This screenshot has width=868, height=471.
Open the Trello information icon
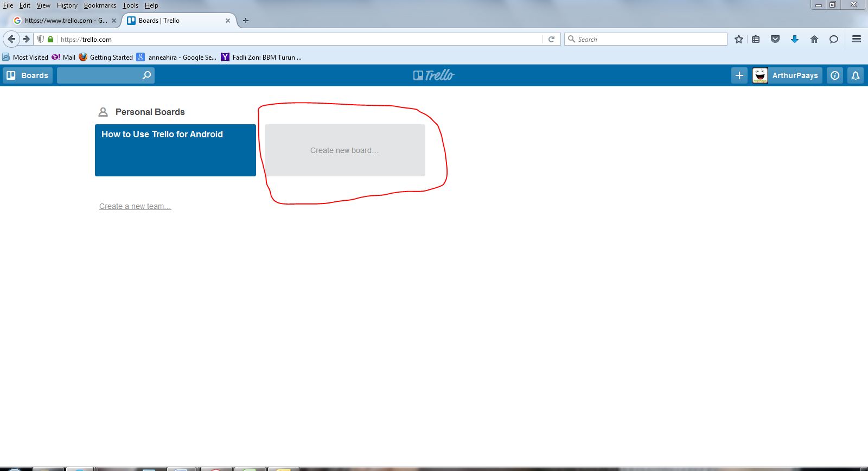tap(835, 75)
